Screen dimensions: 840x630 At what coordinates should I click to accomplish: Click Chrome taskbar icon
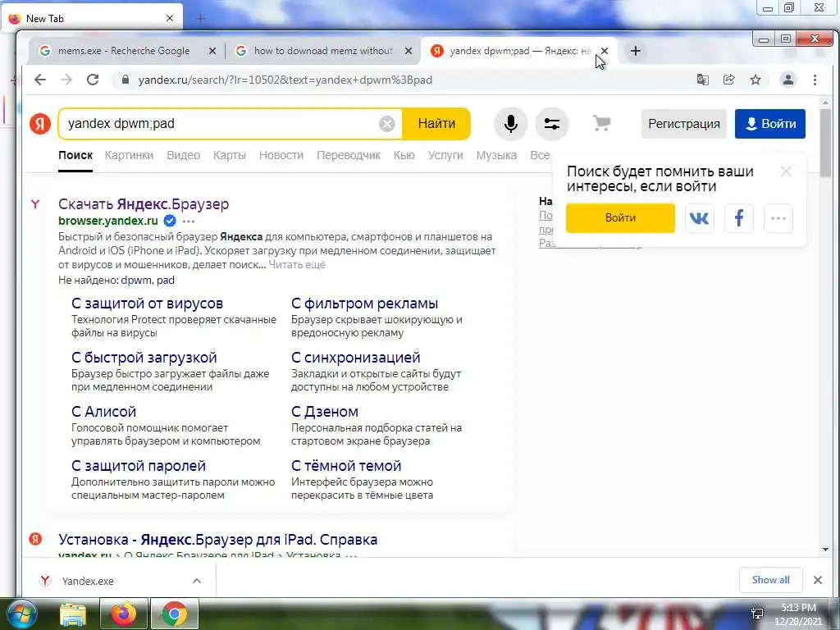[174, 614]
